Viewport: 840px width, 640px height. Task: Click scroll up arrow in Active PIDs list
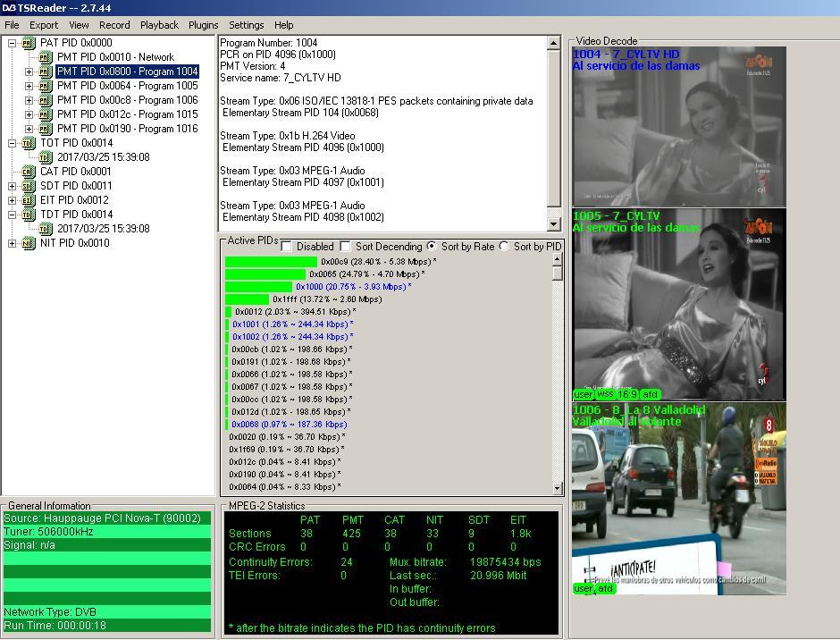pos(557,259)
